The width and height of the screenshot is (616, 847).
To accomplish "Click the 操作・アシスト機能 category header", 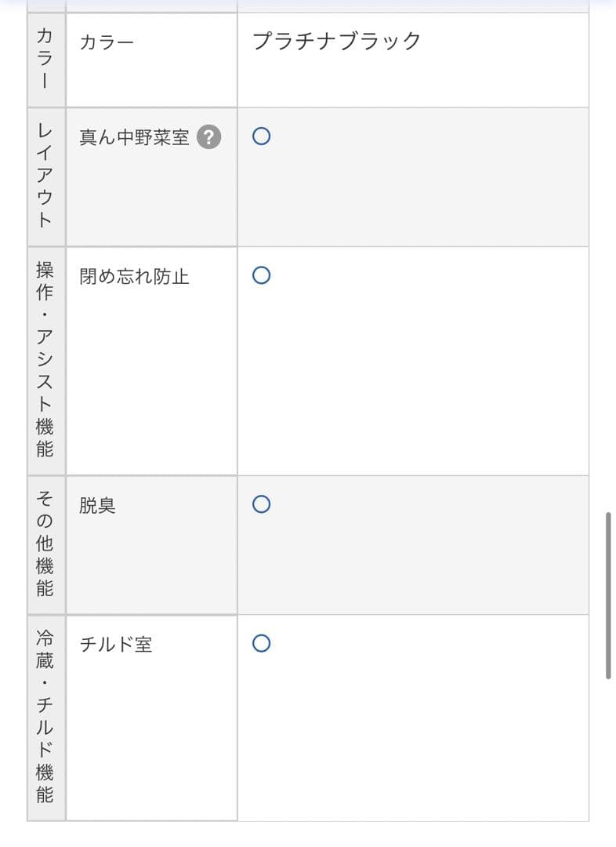I will pyautogui.click(x=45, y=360).
